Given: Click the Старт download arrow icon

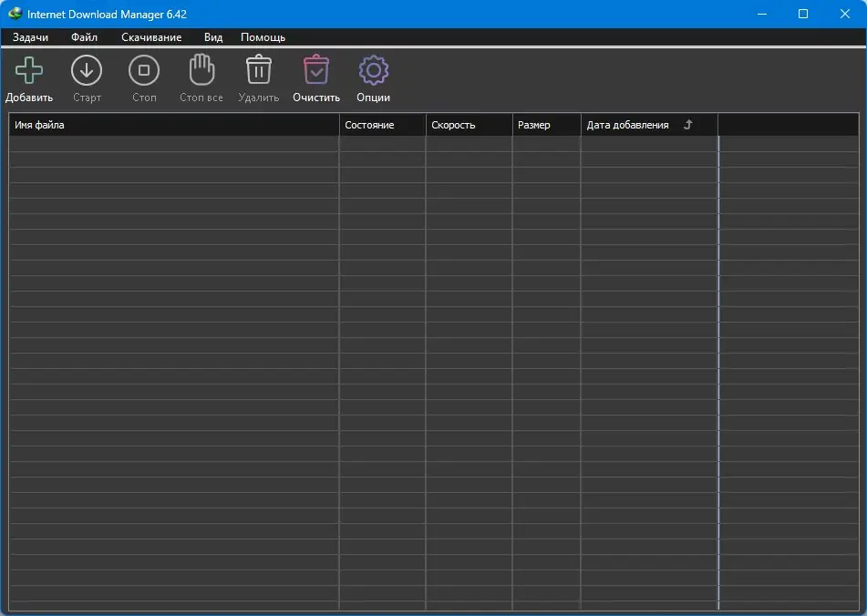Looking at the screenshot, I should 87,70.
